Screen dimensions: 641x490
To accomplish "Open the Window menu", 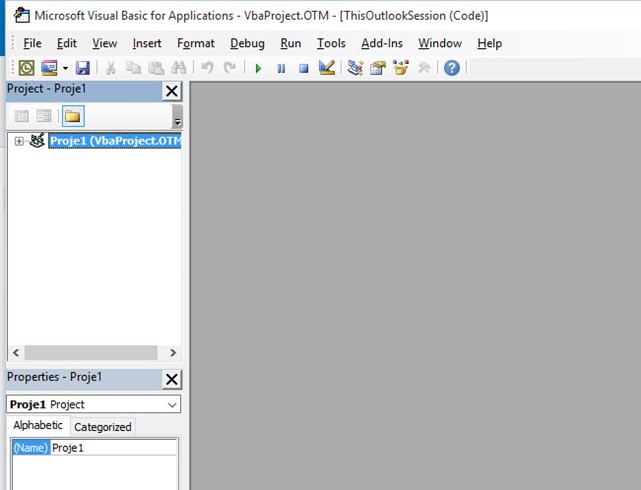I will pos(440,43).
